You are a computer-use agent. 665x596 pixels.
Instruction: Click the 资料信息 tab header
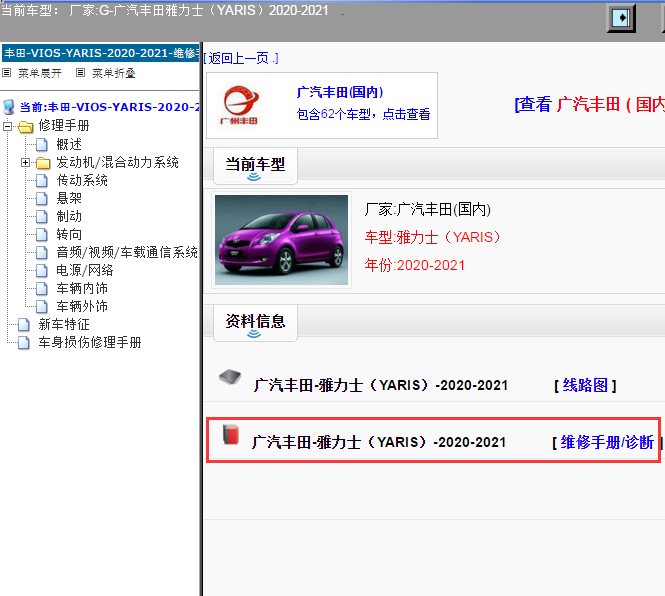pyautogui.click(x=255, y=323)
